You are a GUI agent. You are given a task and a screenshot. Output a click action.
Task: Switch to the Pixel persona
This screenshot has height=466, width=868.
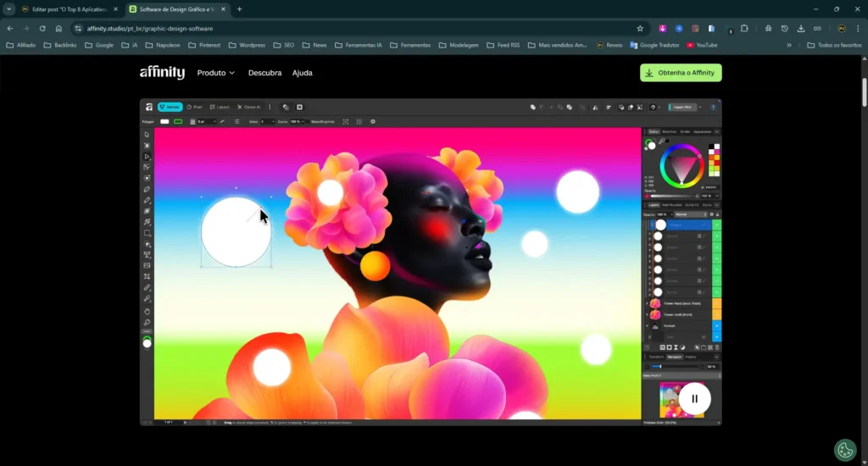pyautogui.click(x=194, y=108)
